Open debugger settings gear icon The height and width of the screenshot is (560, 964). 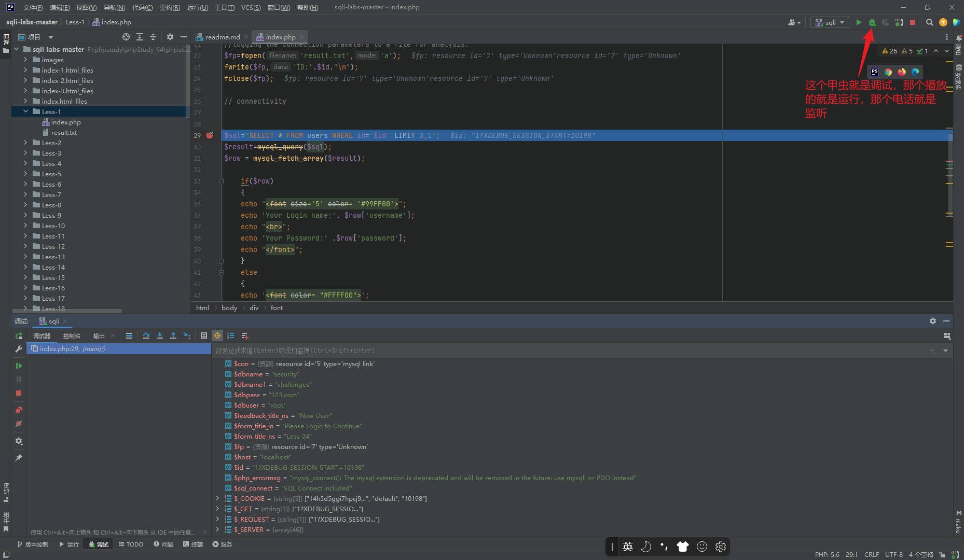coord(19,441)
